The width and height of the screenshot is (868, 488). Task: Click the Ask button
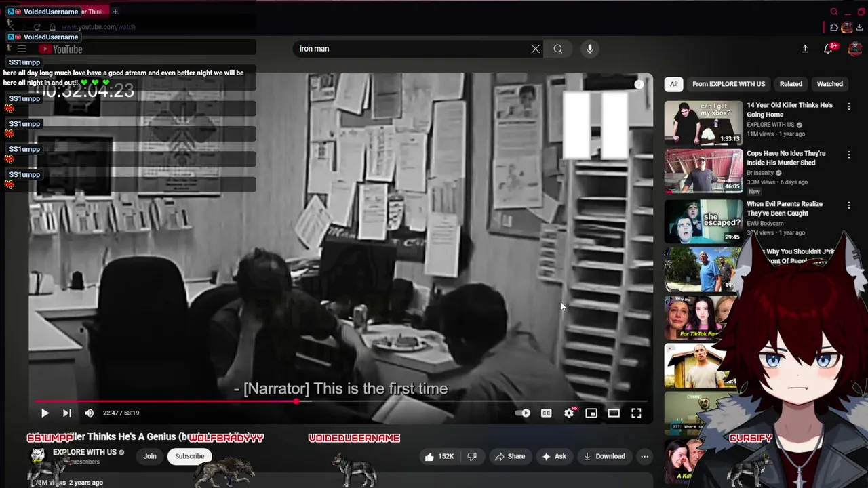[554, 456]
